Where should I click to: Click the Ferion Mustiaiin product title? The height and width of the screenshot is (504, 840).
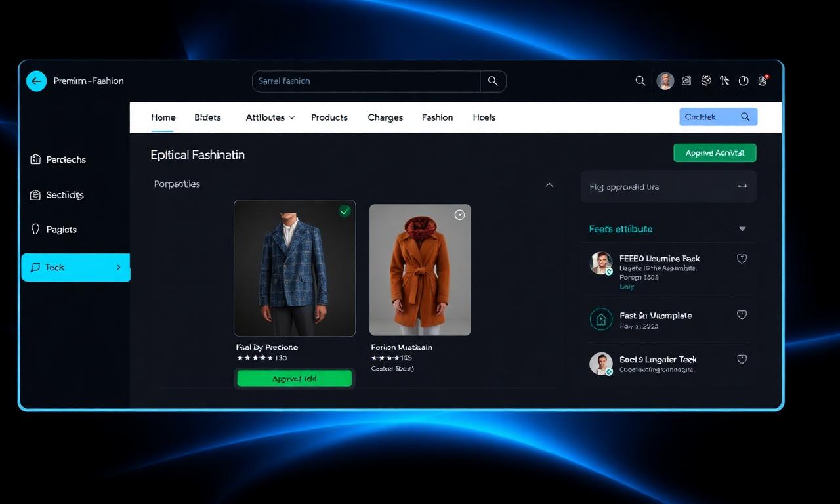pos(402,347)
